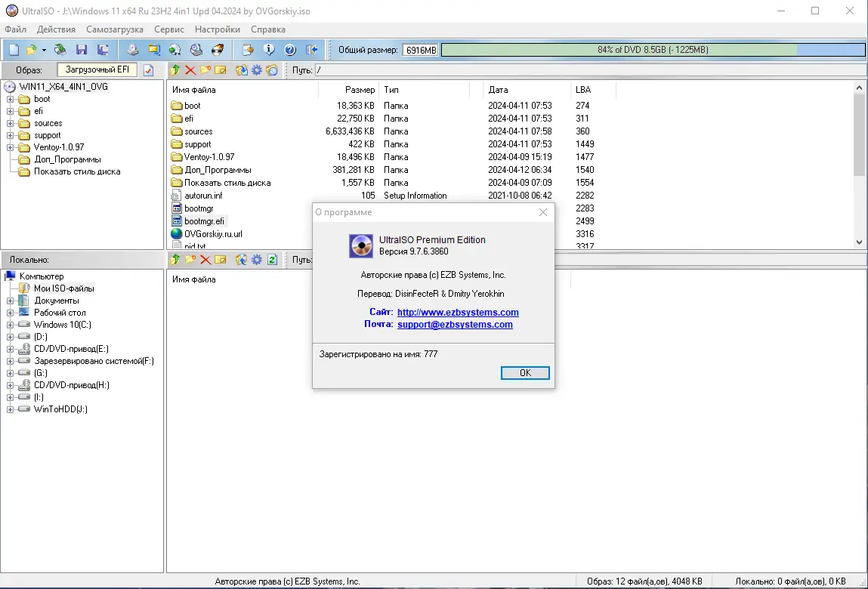Open the Настройки menu
This screenshot has height=589, width=868.
click(x=218, y=29)
